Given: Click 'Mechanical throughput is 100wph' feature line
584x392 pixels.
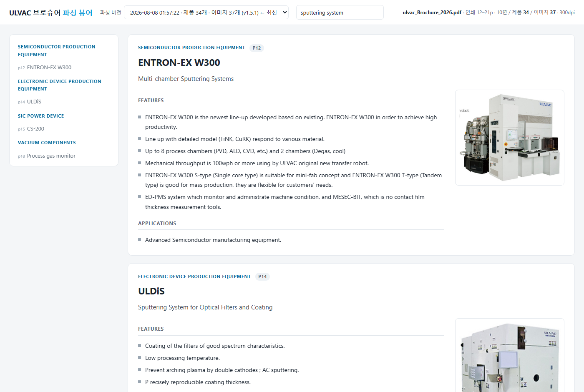Looking at the screenshot, I should coord(257,163).
